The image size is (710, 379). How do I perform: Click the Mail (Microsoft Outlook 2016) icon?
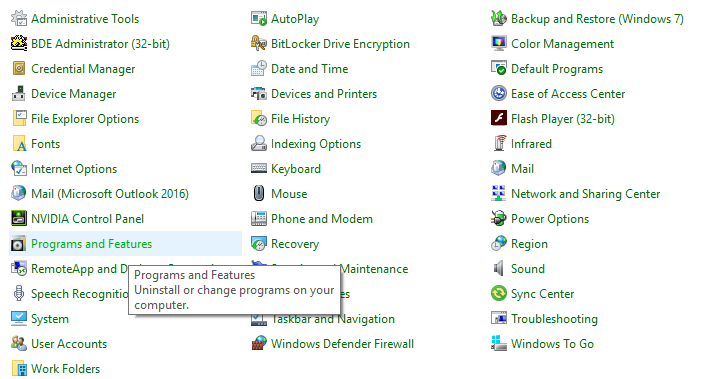point(19,193)
